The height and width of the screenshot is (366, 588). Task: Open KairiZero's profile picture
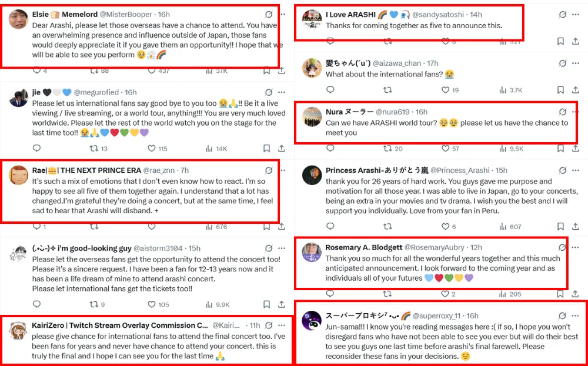tap(18, 330)
